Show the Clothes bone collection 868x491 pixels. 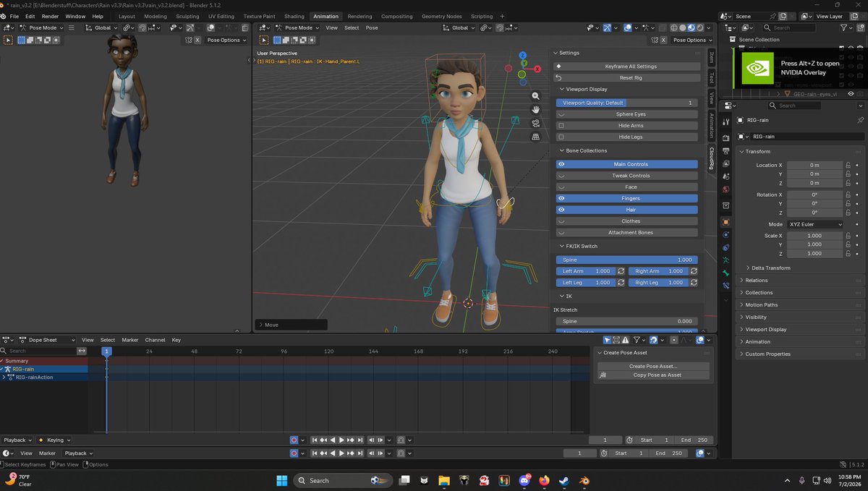tap(626, 221)
